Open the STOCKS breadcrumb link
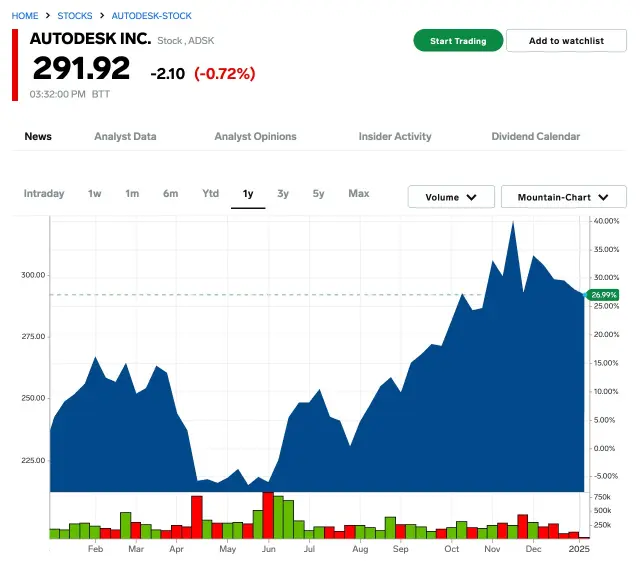Image resolution: width=640 pixels, height=561 pixels. click(75, 16)
